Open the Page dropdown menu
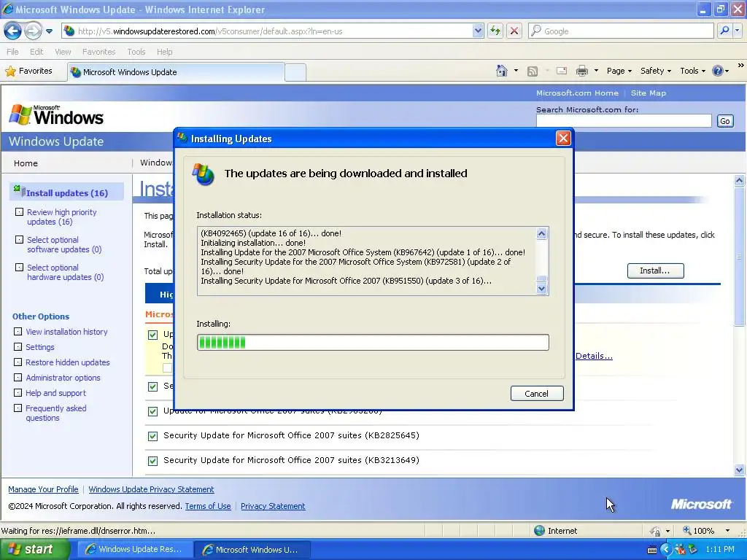This screenshot has width=747, height=560. [x=619, y=71]
